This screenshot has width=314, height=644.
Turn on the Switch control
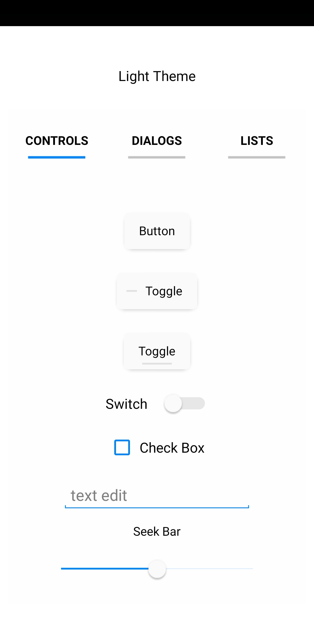coord(184,403)
